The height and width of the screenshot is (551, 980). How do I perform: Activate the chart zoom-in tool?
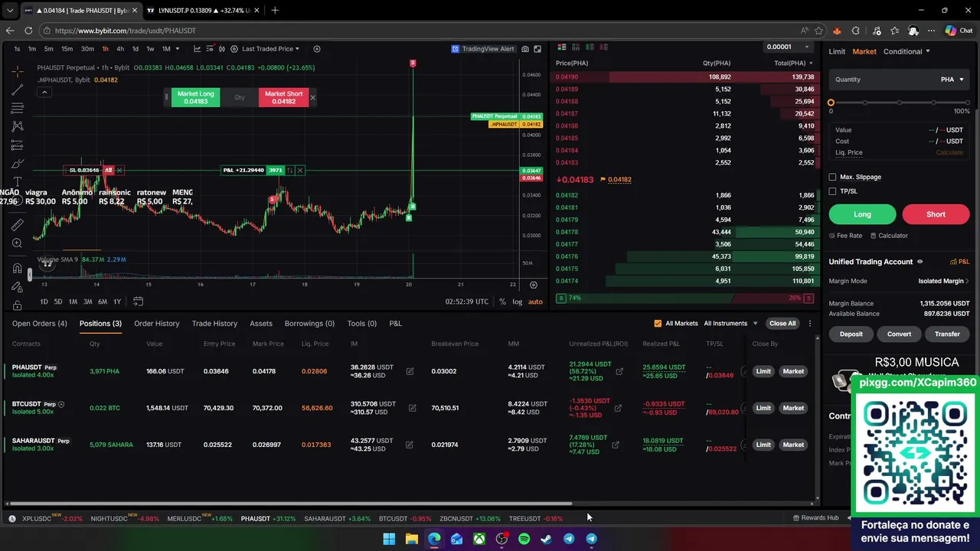pyautogui.click(x=17, y=243)
